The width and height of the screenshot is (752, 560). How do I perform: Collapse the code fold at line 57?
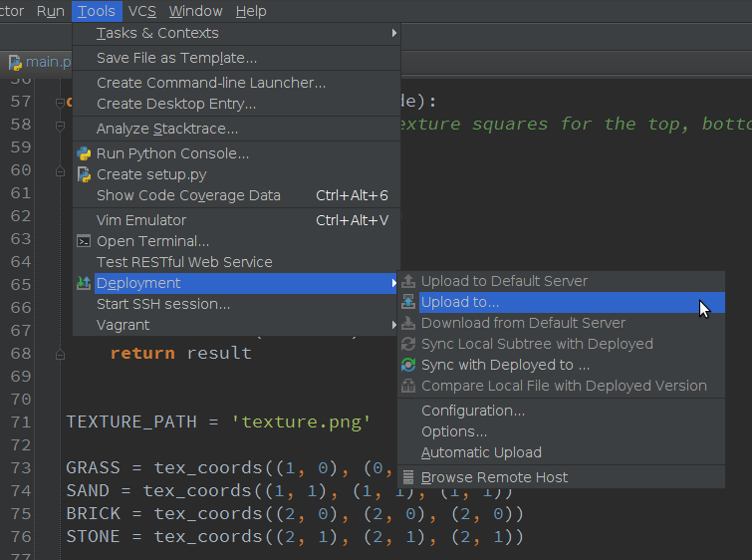(60, 103)
